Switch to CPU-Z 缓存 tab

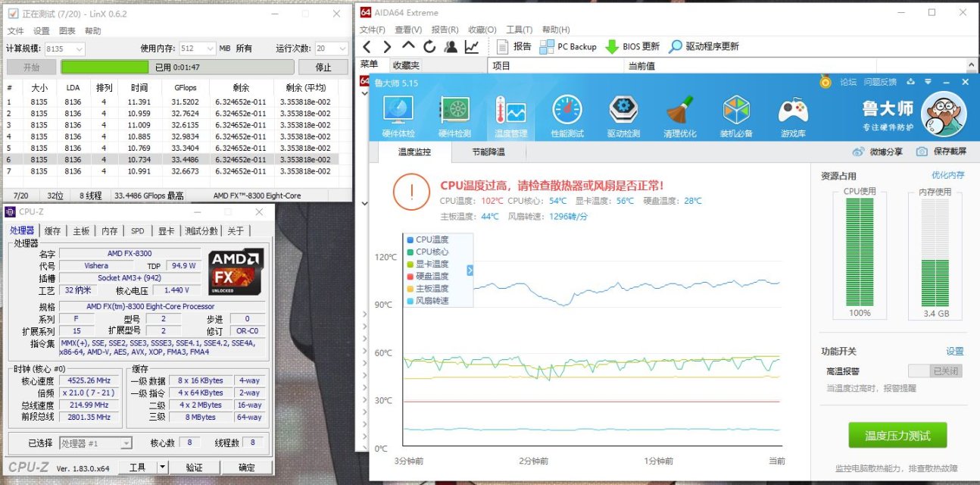[53, 230]
